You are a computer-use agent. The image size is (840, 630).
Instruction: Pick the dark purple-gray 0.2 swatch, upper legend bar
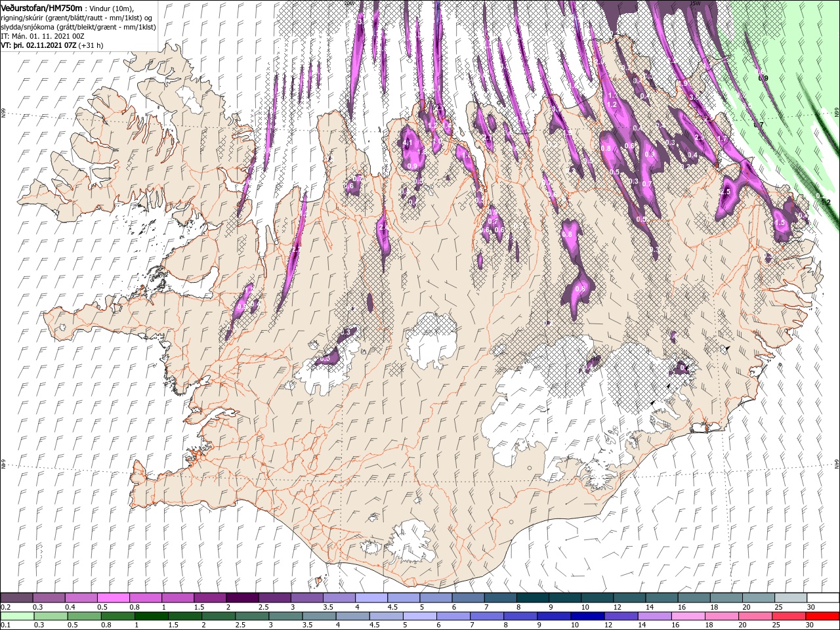(16, 598)
